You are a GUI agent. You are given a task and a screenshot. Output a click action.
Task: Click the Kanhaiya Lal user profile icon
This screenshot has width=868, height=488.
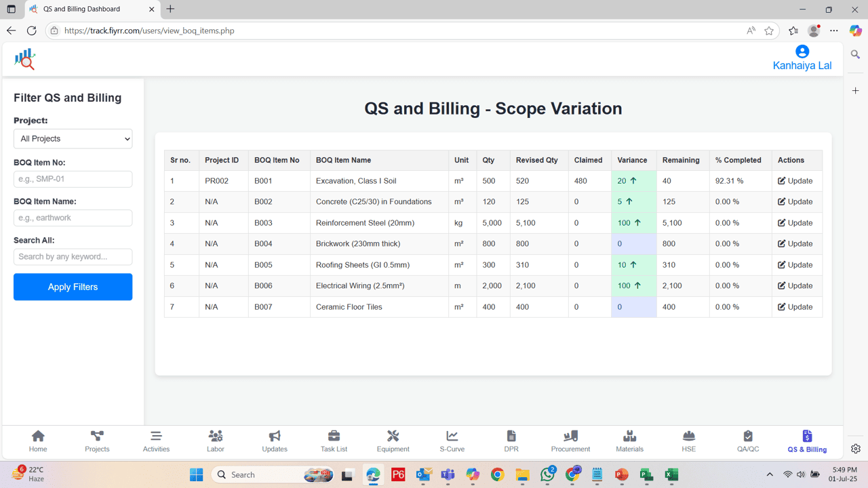click(x=802, y=51)
